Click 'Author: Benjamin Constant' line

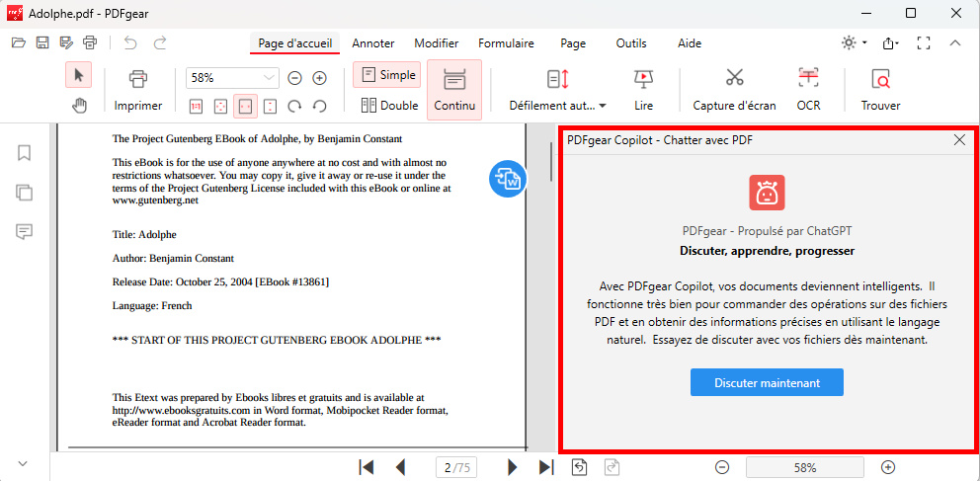tap(173, 258)
